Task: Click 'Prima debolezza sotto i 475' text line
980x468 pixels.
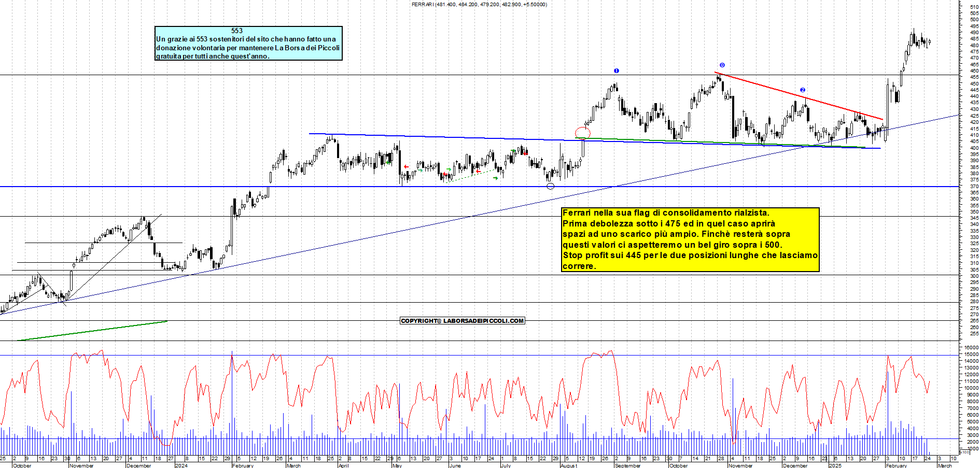Action: [669, 223]
